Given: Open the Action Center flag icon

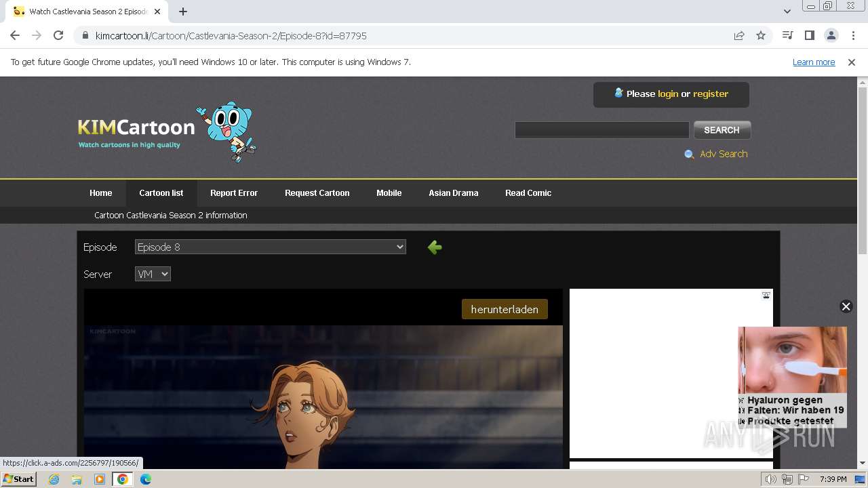Looking at the screenshot, I should [x=804, y=479].
